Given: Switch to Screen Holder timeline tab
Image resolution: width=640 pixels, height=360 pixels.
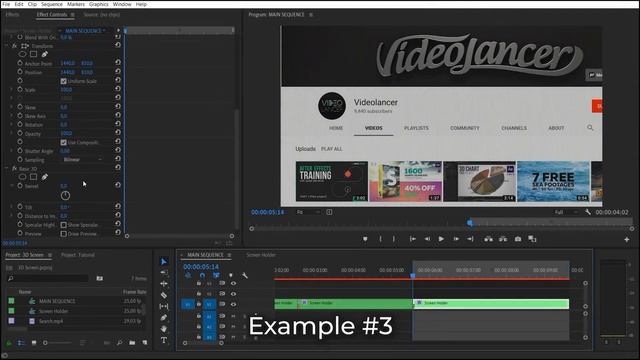Looking at the screenshot, I should (261, 255).
